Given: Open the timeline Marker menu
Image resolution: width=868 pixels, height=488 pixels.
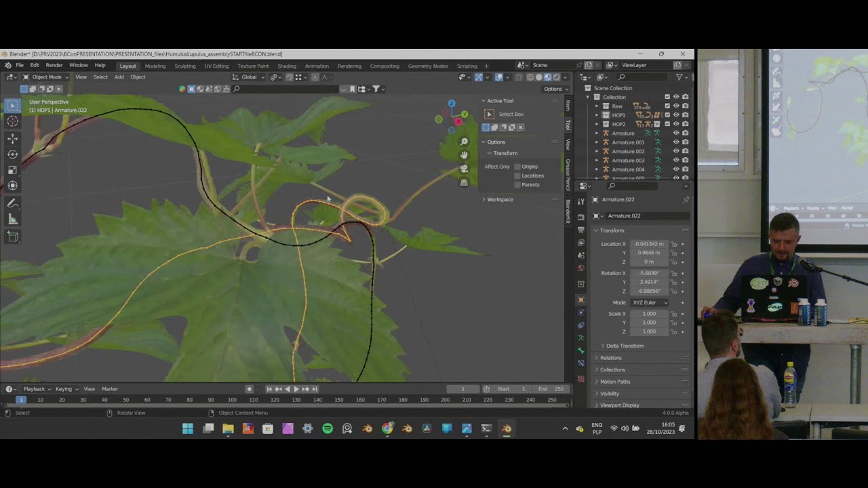Looking at the screenshot, I should (110, 389).
